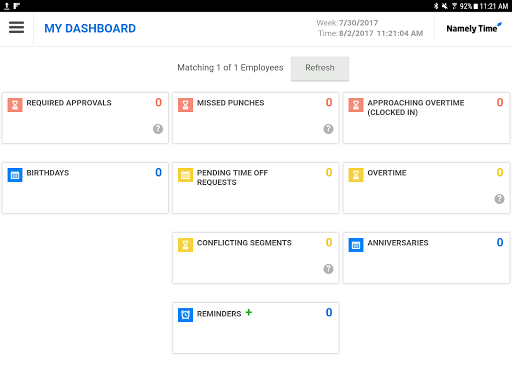
Task: Tap the Refresh button
Action: tap(320, 68)
